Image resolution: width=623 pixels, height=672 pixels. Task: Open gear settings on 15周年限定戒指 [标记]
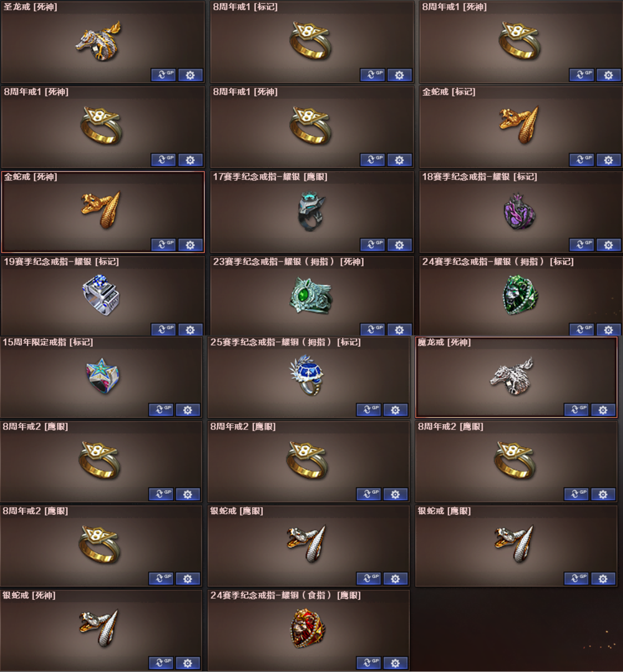click(x=188, y=410)
